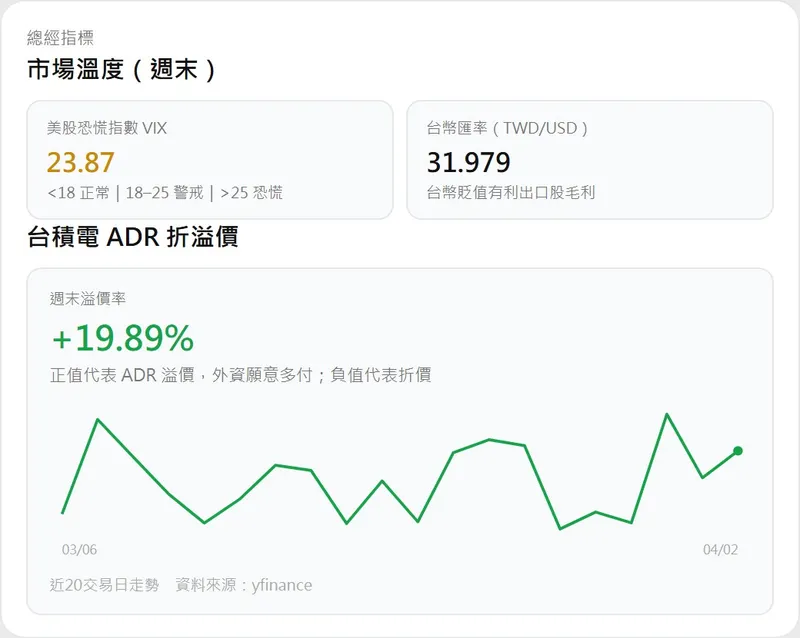Click the exchange rate value 31.979
Viewport: 800px width, 638px height.
[468, 162]
